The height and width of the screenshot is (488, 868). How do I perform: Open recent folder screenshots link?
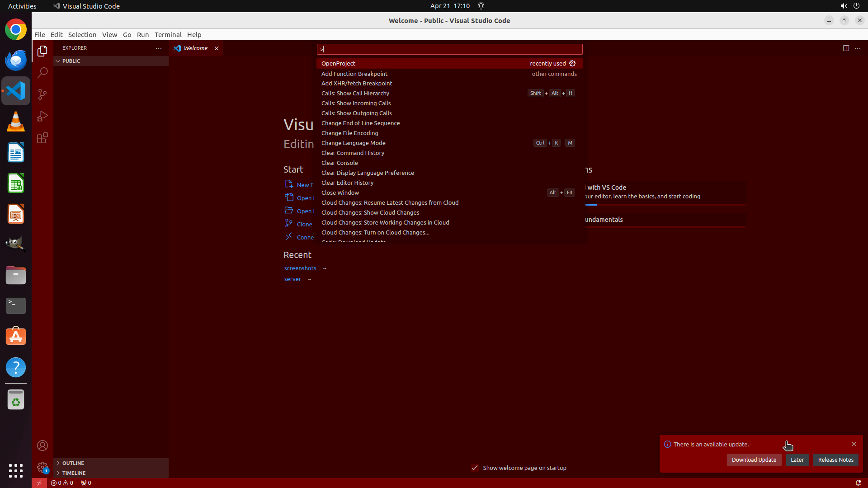[300, 268]
